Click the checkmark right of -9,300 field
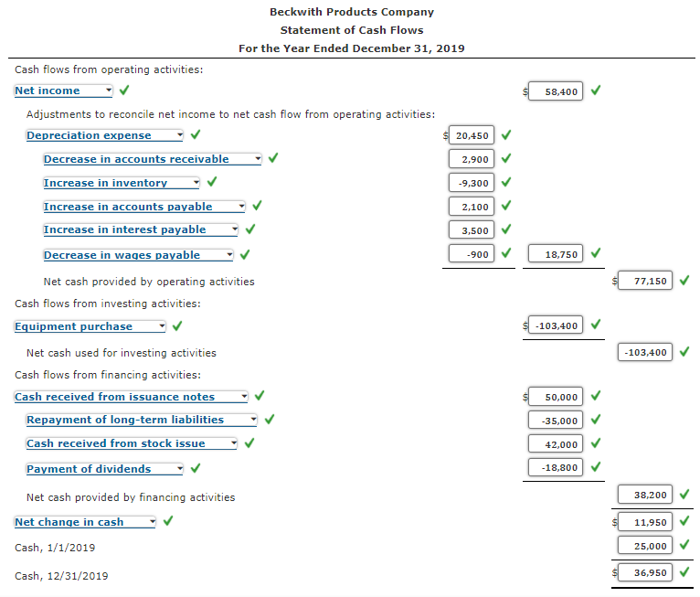Viewport: 700px width, 597px height. 505,182
